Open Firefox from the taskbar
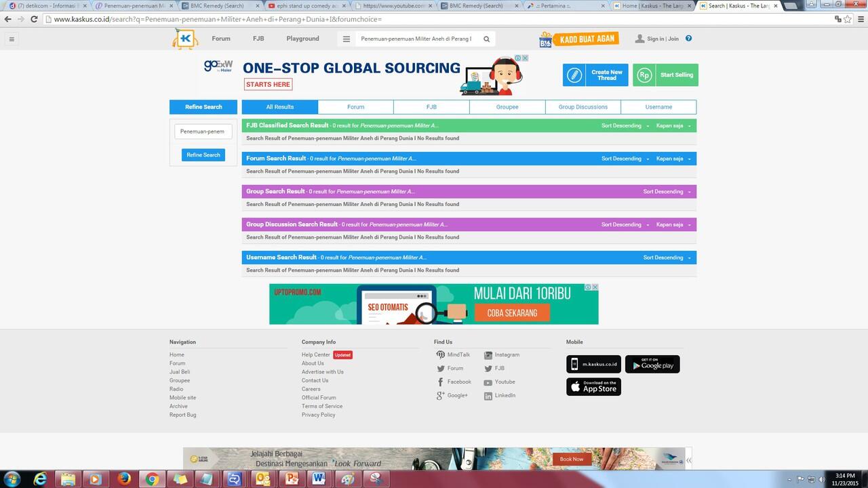 tap(124, 479)
